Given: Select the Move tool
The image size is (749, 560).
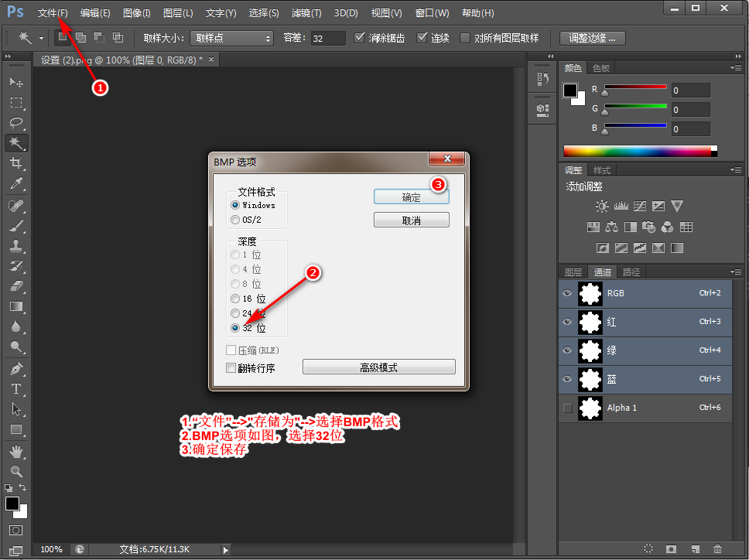Looking at the screenshot, I should 16,83.
